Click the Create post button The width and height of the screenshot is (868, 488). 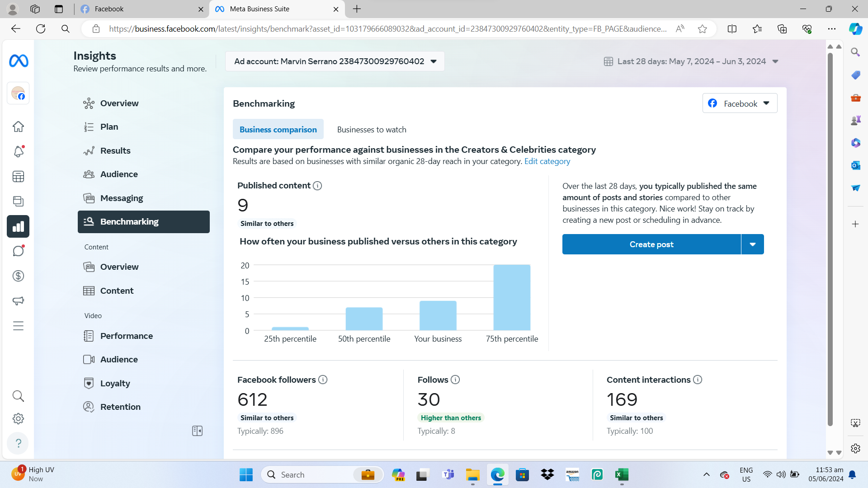pyautogui.click(x=651, y=244)
